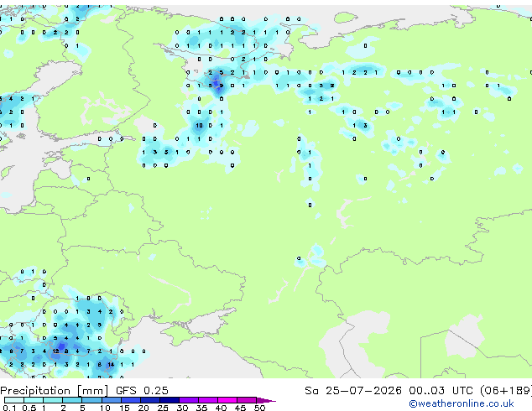Click the 10–15 mm legend color box
Image resolution: width=532 pixels, height=411 pixels.
point(111,400)
